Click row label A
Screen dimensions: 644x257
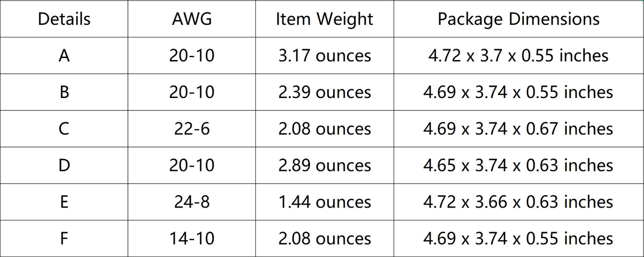click(x=64, y=56)
